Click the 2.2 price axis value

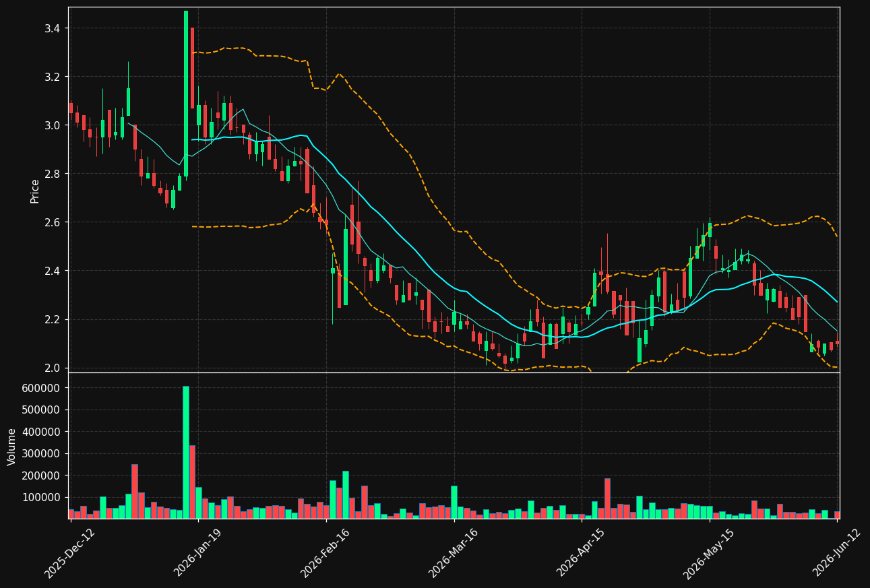pos(53,319)
